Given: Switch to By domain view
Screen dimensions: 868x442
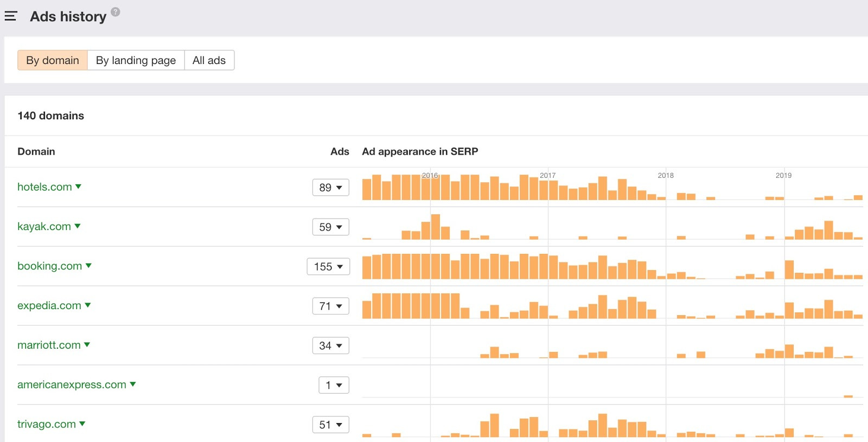Looking at the screenshot, I should [x=53, y=60].
